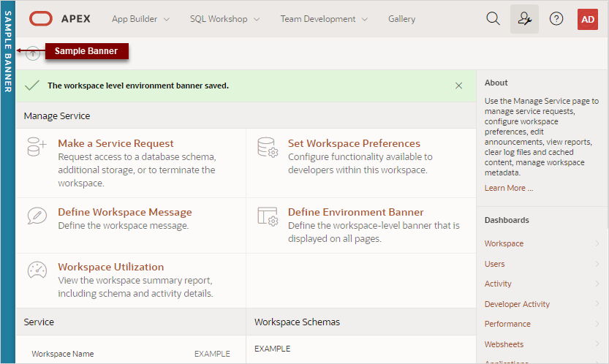Open the search magnifier icon

[x=493, y=19]
